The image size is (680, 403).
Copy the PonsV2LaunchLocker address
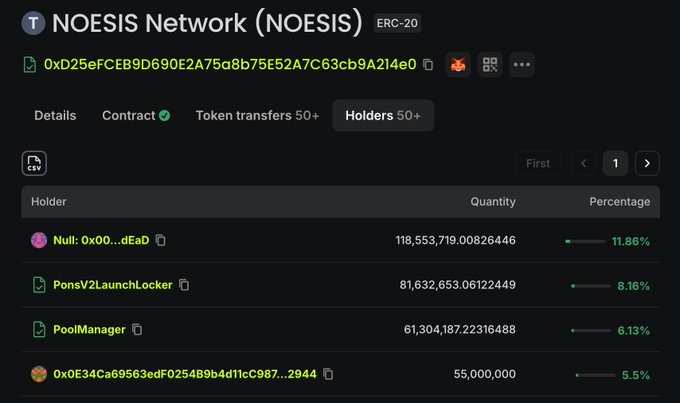(x=184, y=285)
